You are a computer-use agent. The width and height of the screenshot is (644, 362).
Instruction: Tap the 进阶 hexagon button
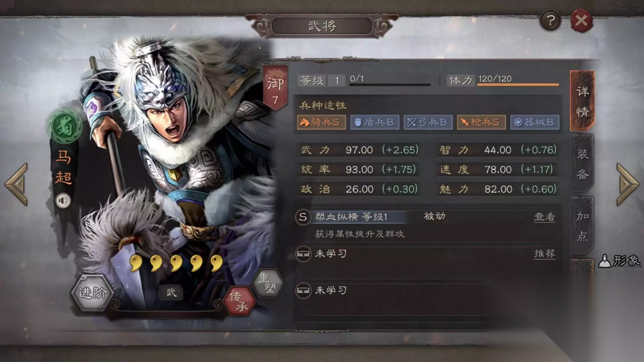pyautogui.click(x=92, y=293)
